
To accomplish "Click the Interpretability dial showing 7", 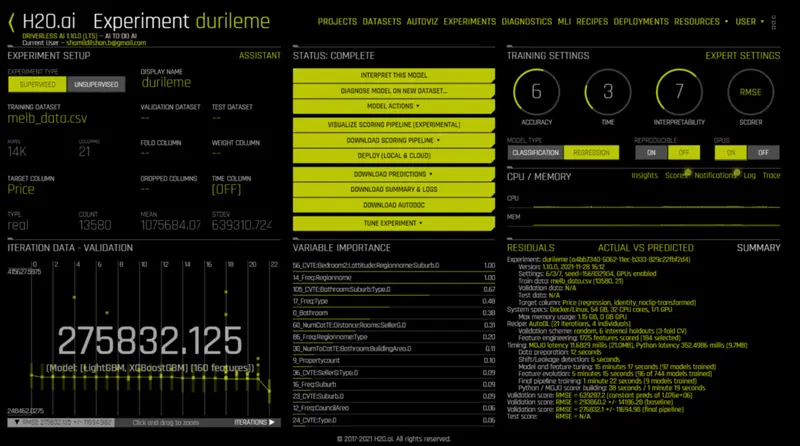I will [679, 92].
